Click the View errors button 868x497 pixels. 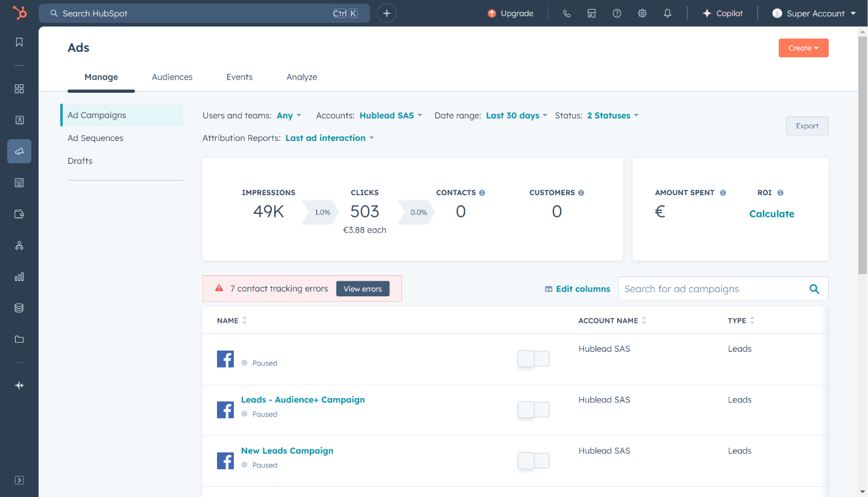pyautogui.click(x=362, y=289)
